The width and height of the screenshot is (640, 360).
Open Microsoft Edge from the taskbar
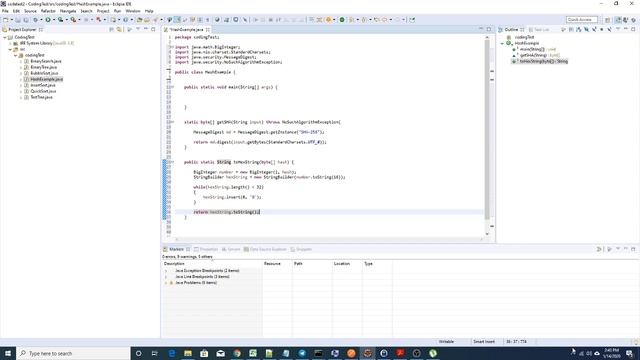pyautogui.click(x=171, y=353)
